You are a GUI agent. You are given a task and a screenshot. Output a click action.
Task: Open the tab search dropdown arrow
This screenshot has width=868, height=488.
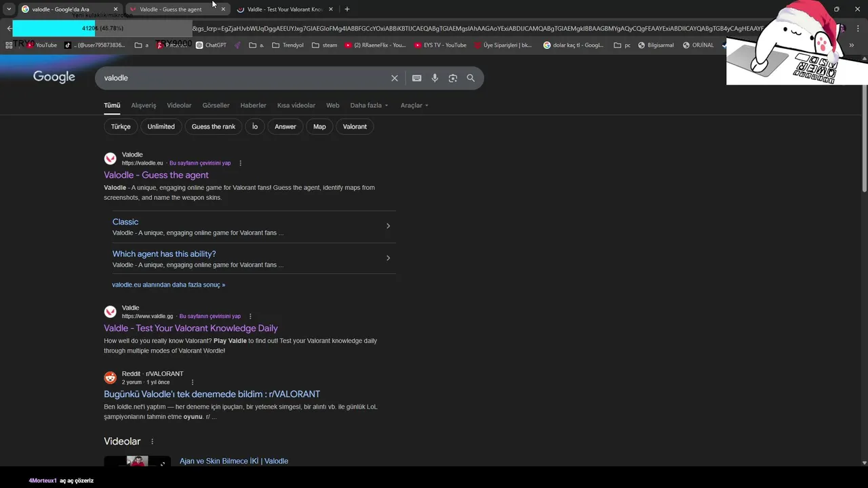(9, 9)
